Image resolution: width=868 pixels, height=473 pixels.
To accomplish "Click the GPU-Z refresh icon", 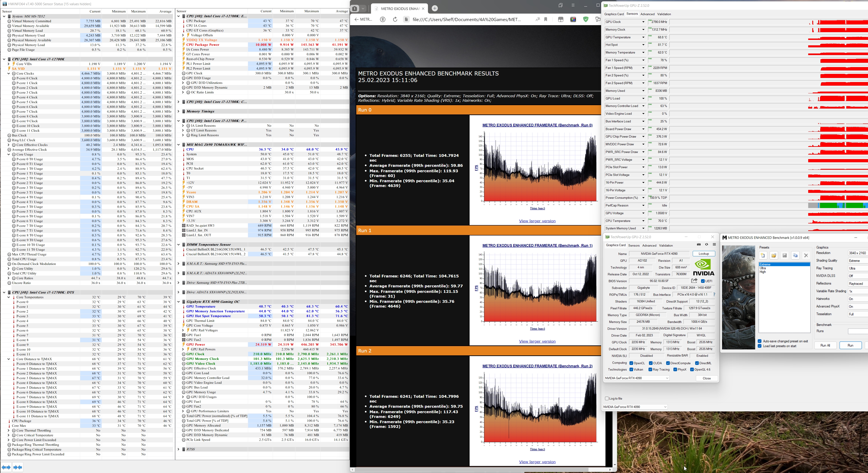I will [706, 244].
